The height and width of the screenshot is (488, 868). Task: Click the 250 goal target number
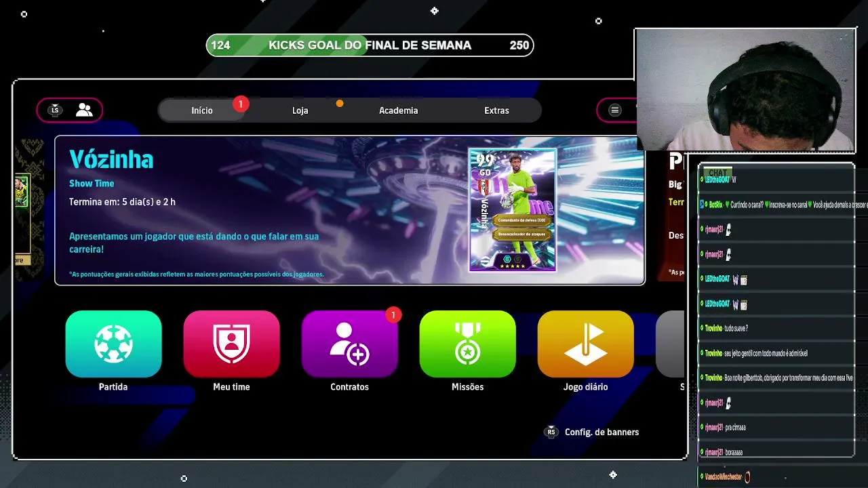coord(519,45)
